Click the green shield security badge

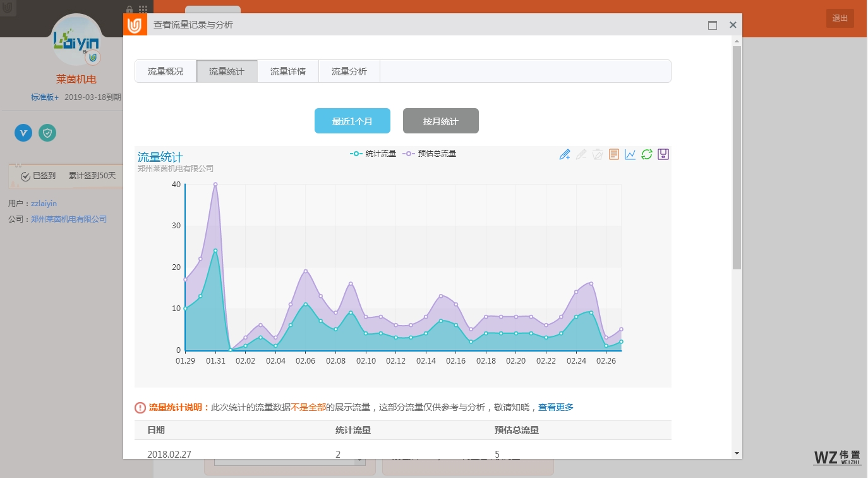47,133
